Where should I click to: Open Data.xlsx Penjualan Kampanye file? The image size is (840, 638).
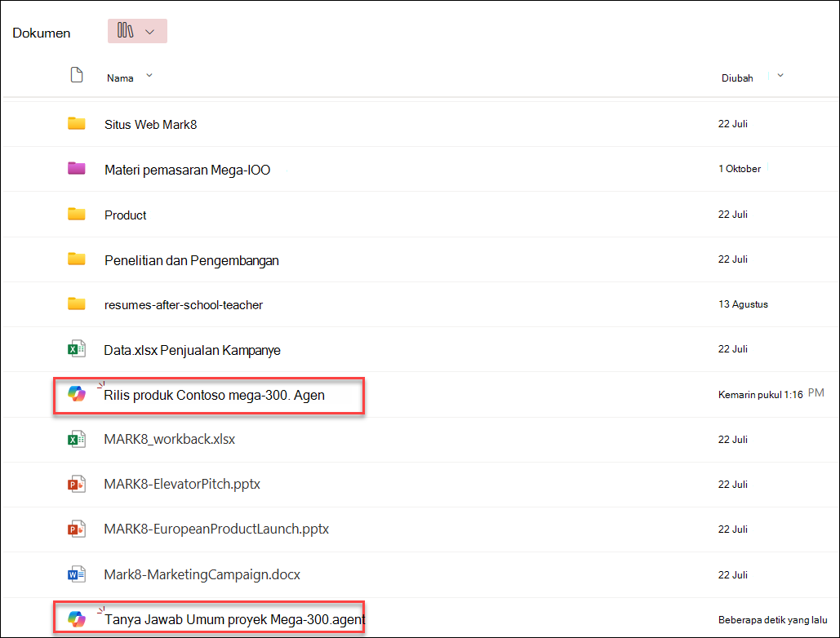(x=193, y=351)
